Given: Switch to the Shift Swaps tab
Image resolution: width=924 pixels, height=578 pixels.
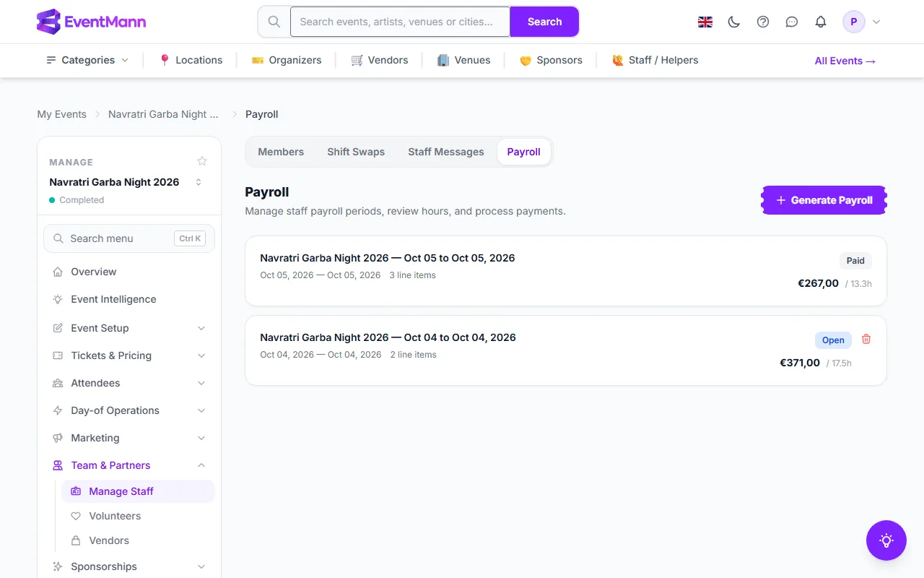Looking at the screenshot, I should [356, 152].
